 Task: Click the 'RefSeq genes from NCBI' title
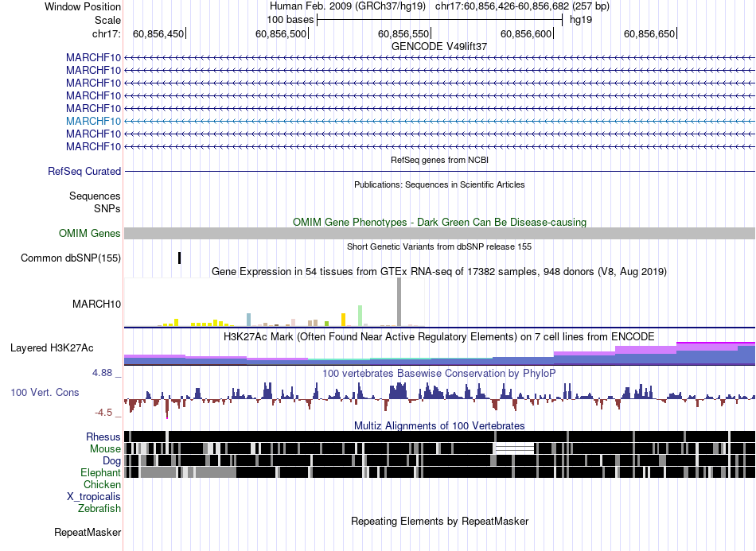point(440,160)
